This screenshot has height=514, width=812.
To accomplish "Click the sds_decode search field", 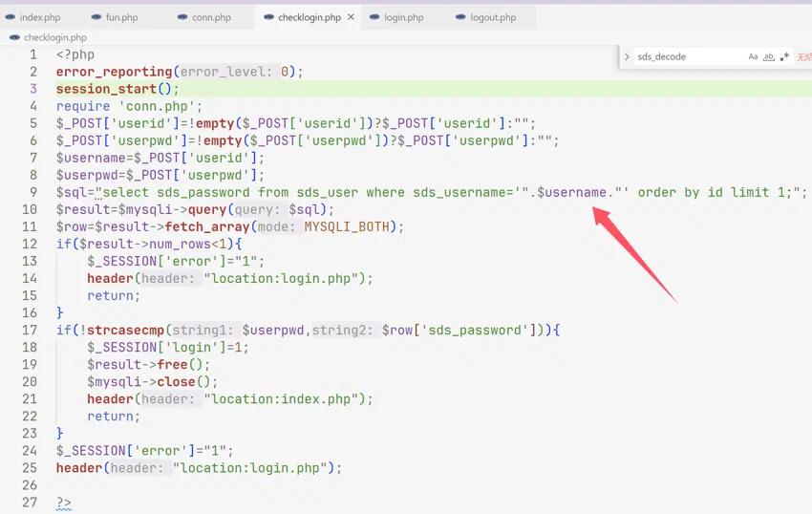I will click(x=689, y=57).
